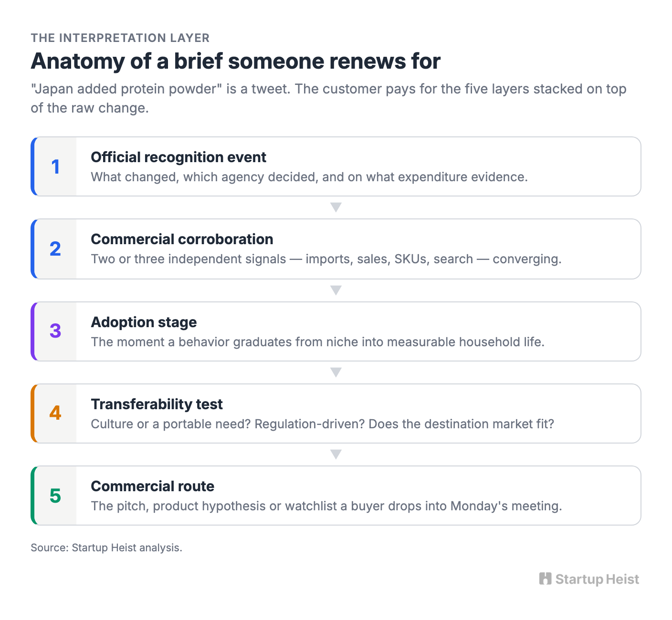Select the Adoption stage heading
This screenshot has width=672, height=620.
(144, 322)
